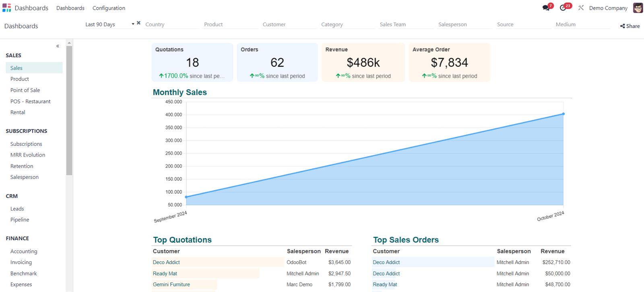The width and height of the screenshot is (644, 292).
Task: Click the Sales Team filter field
Action: click(x=407, y=25)
